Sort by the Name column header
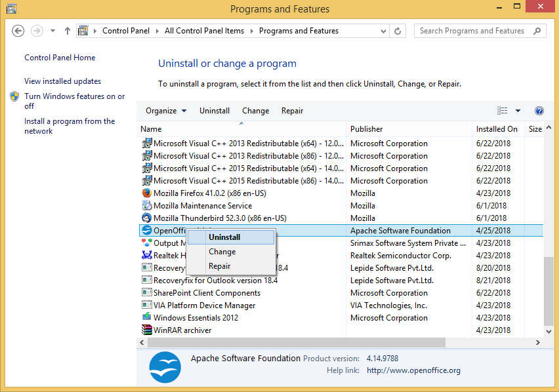The image size is (559, 392). pyautogui.click(x=241, y=129)
